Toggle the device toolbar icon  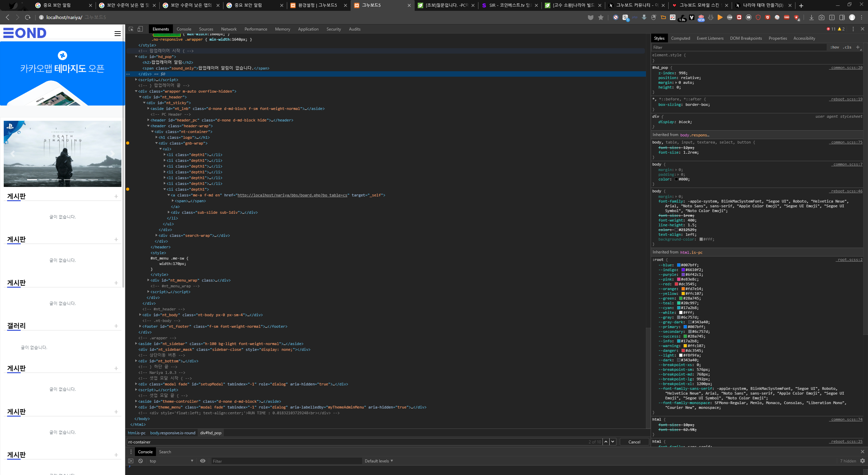(x=140, y=29)
